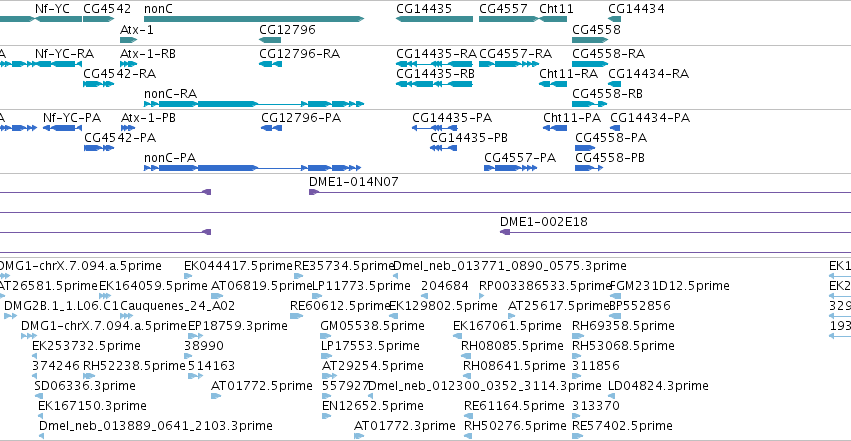Select the nonC gene bar

tap(253, 19)
